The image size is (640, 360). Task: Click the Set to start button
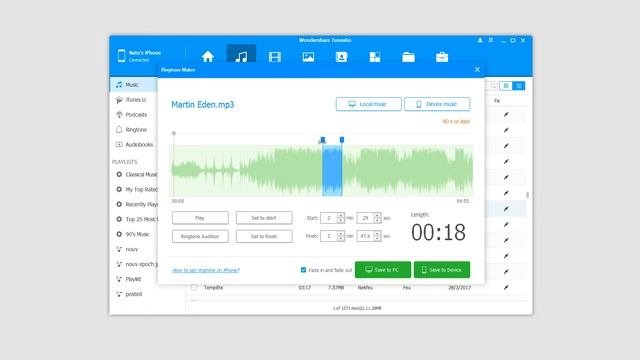(x=264, y=218)
